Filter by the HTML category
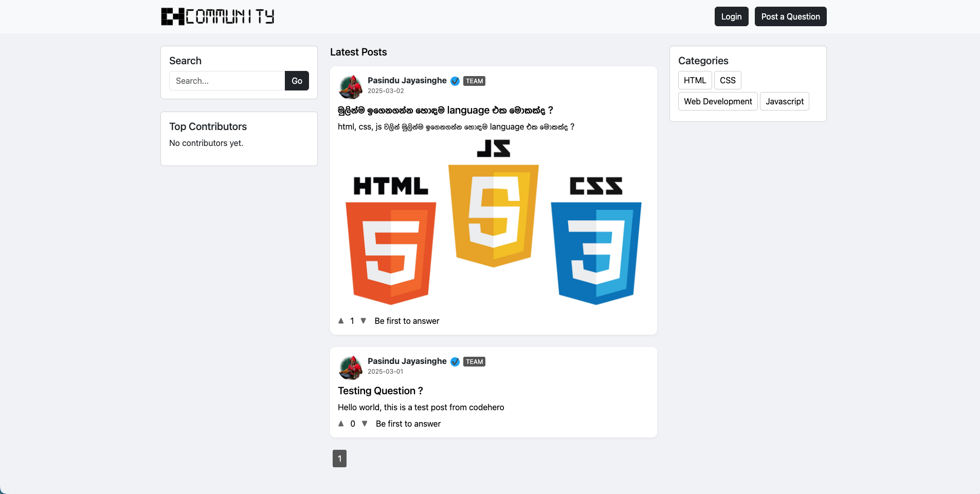Viewport: 980px width, 494px height. 695,80
